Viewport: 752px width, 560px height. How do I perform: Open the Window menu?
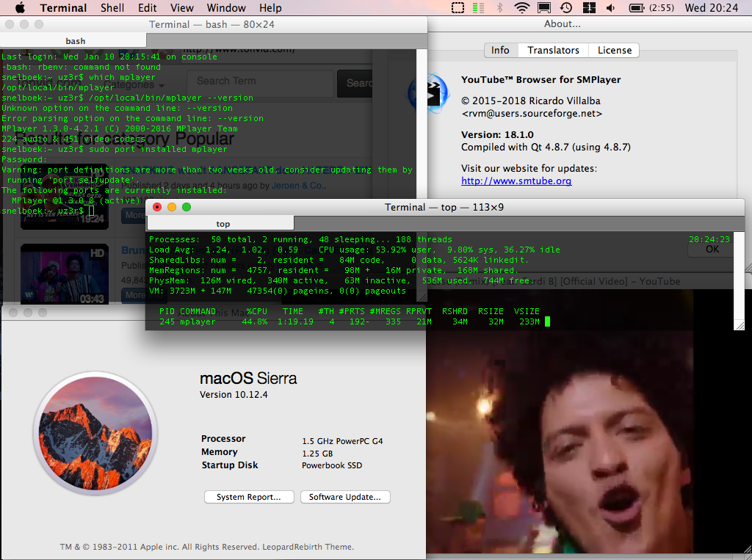tap(226, 7)
